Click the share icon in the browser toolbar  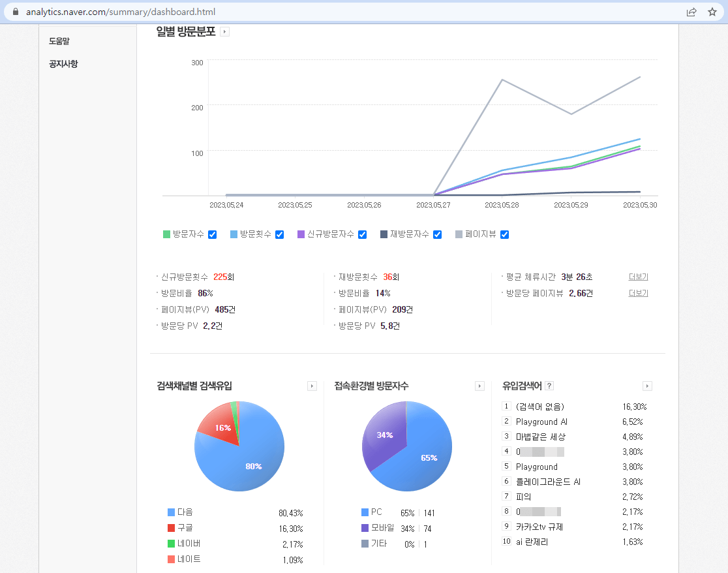(x=691, y=12)
